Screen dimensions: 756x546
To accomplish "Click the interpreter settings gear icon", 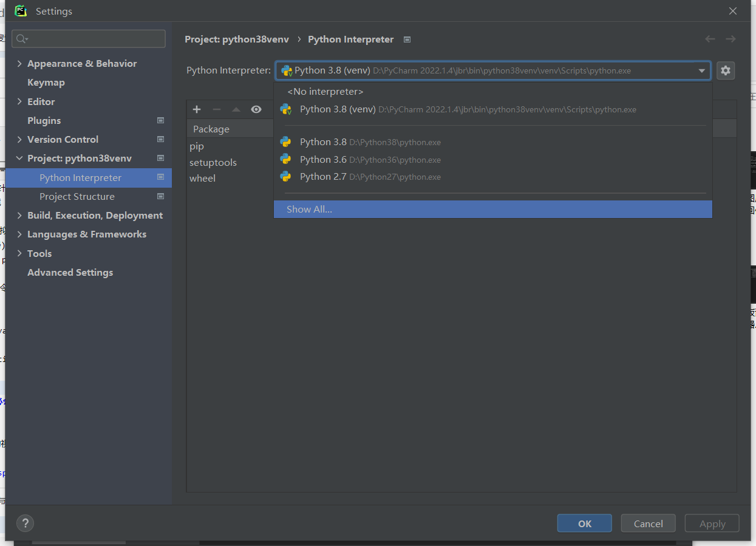I will pos(725,70).
